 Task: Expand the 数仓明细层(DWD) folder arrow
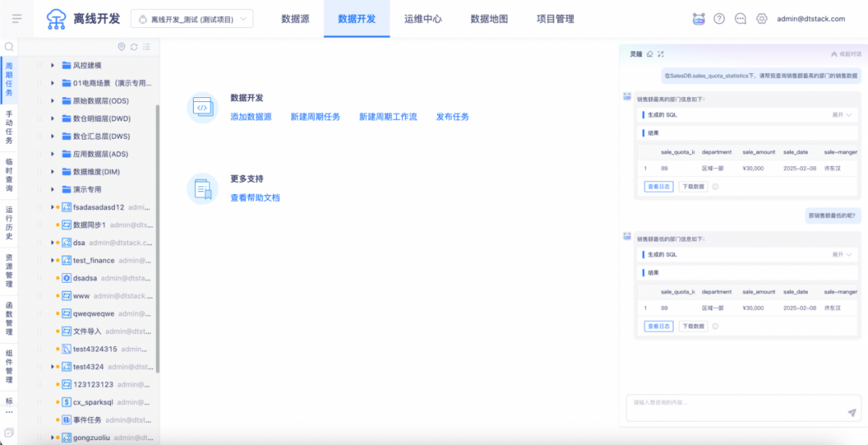(52, 118)
